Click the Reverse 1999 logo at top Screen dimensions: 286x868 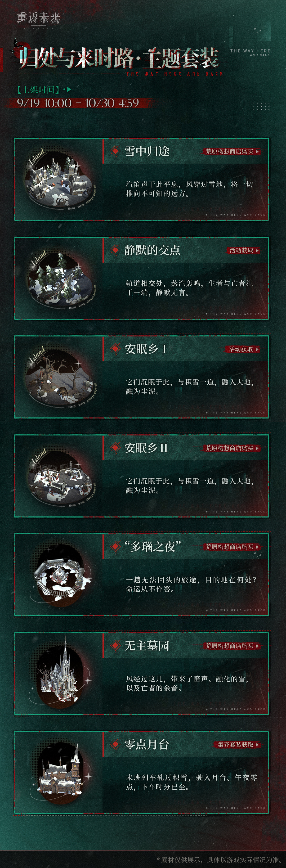38,20
